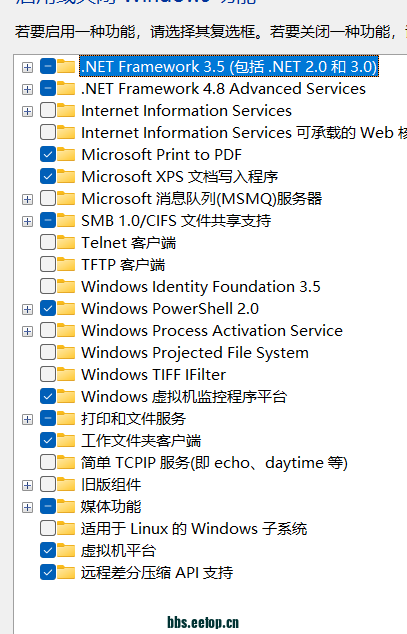407x634 pixels.
Task: Select Windows Projected File System item
Action: point(195,353)
